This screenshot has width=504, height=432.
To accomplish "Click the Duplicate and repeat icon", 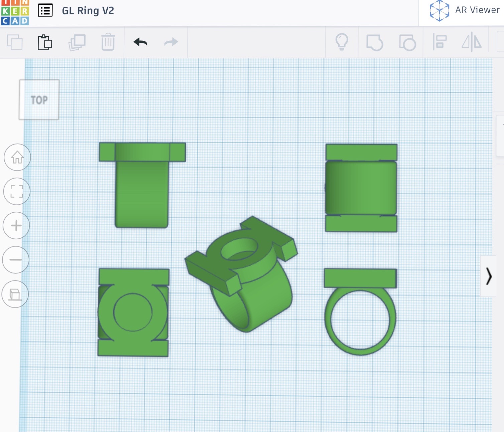I will click(x=77, y=42).
